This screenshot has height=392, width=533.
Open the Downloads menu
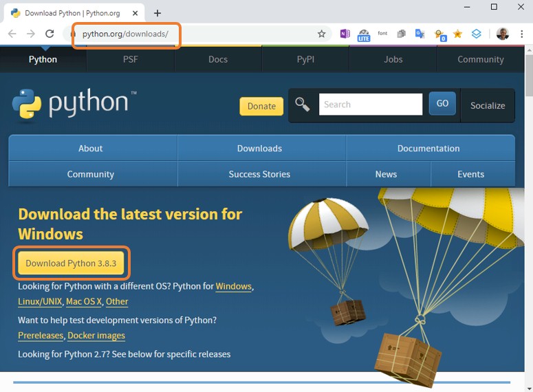click(260, 149)
